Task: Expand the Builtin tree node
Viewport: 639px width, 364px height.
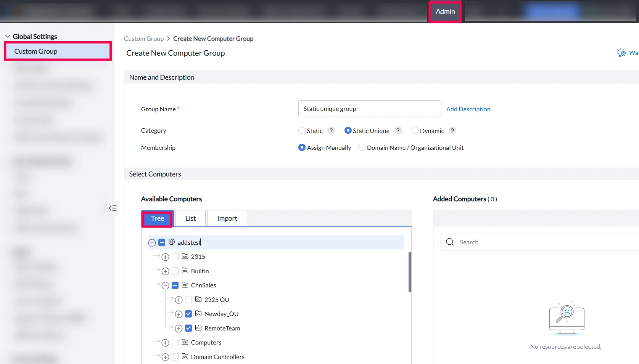Action: point(165,271)
